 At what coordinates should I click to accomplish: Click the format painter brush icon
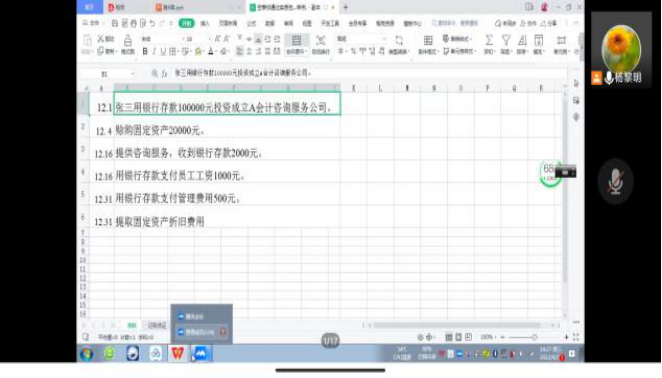coord(128,41)
